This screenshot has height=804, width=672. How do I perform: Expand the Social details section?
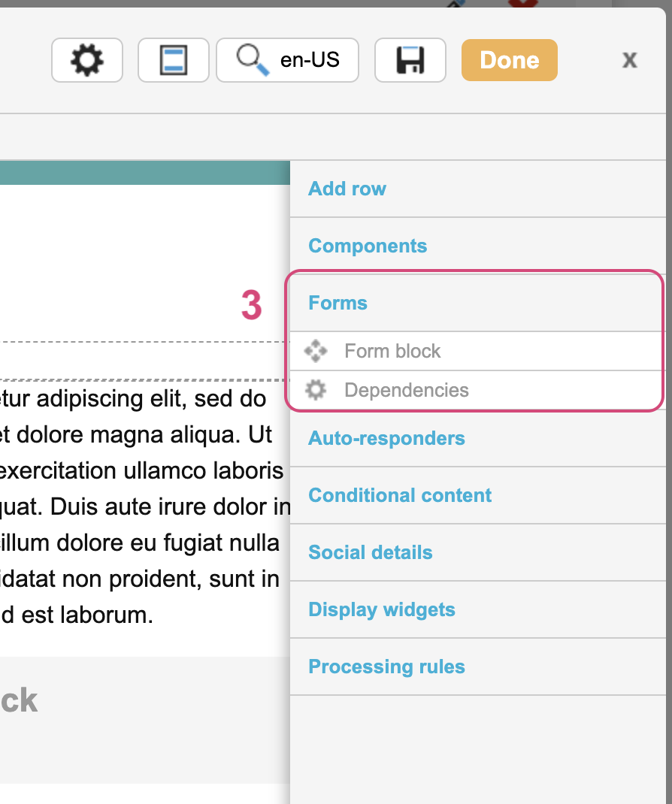pos(371,552)
